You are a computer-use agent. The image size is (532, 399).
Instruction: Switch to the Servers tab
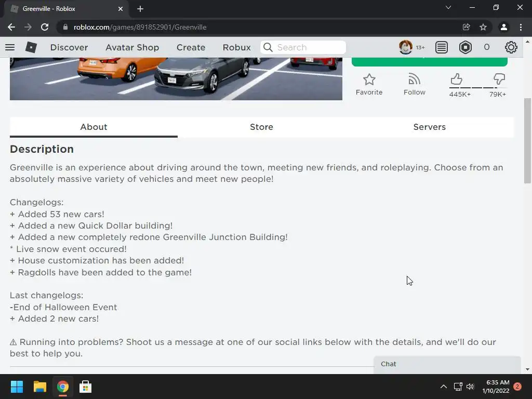click(430, 127)
